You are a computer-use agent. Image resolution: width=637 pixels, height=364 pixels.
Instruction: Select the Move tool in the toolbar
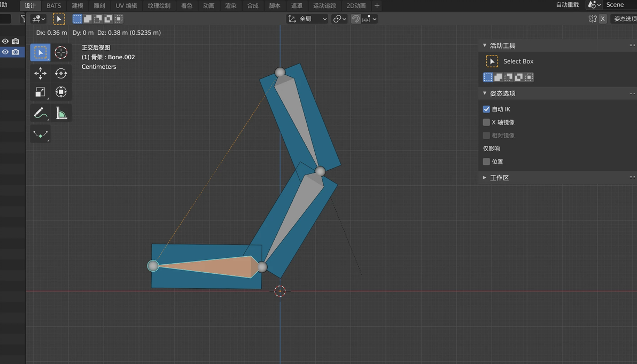tap(40, 74)
